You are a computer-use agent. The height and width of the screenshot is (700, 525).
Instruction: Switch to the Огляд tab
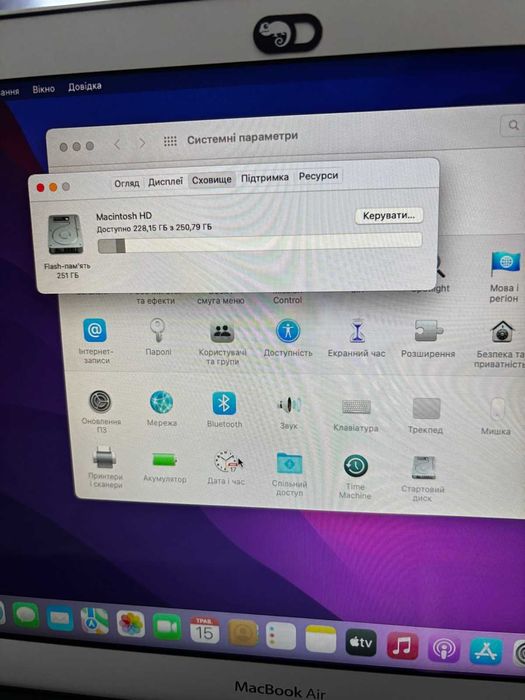pos(127,183)
